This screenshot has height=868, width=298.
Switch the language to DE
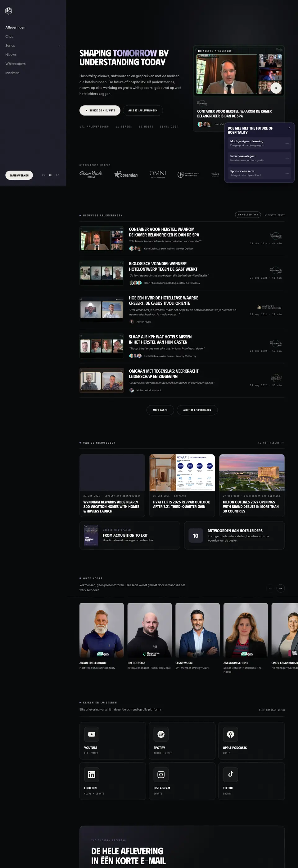point(58,175)
